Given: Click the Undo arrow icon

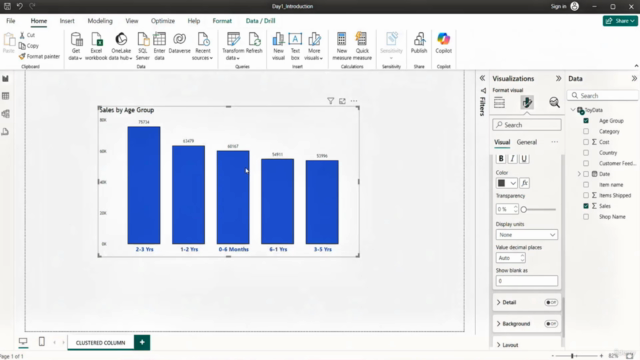Looking at the screenshot, I should [20, 6].
